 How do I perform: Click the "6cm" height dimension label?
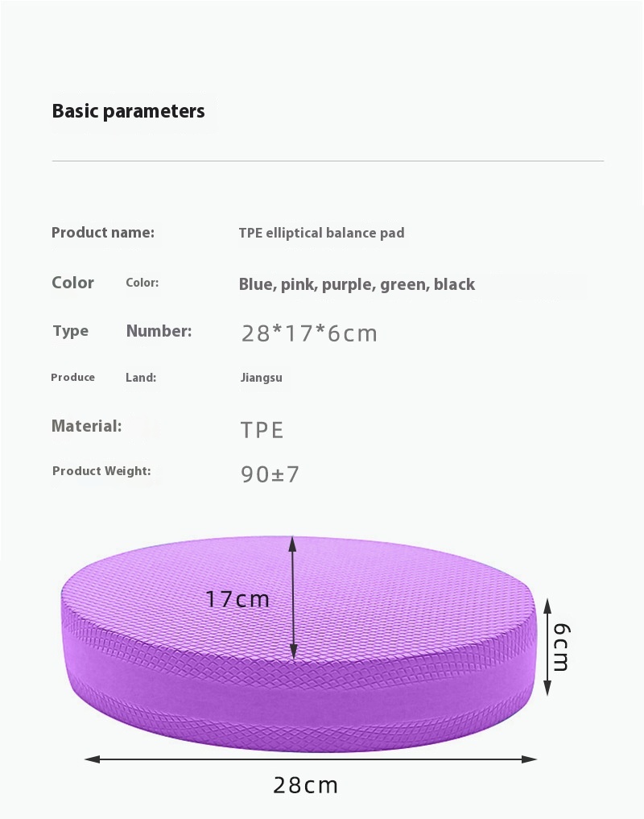561,647
